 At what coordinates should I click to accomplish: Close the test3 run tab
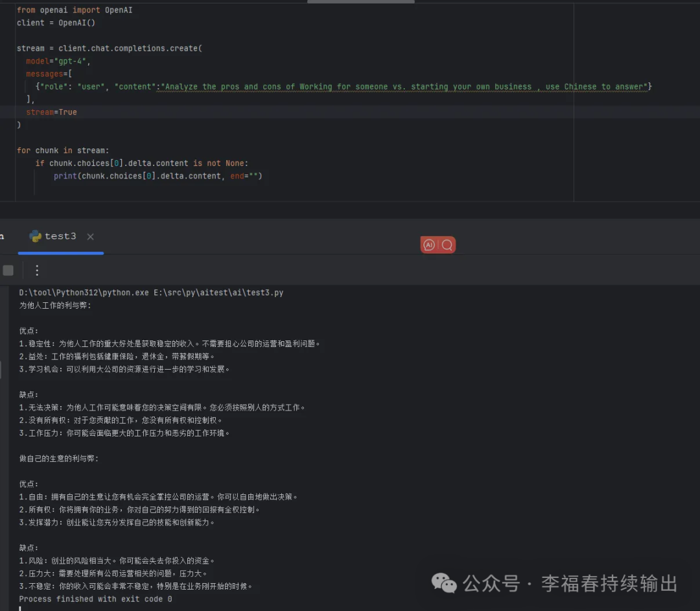pos(90,237)
